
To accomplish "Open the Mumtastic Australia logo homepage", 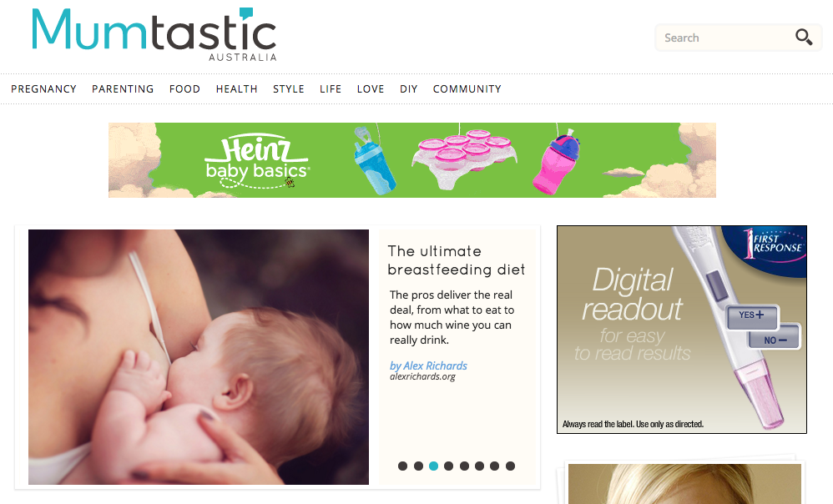I will 154,34.
